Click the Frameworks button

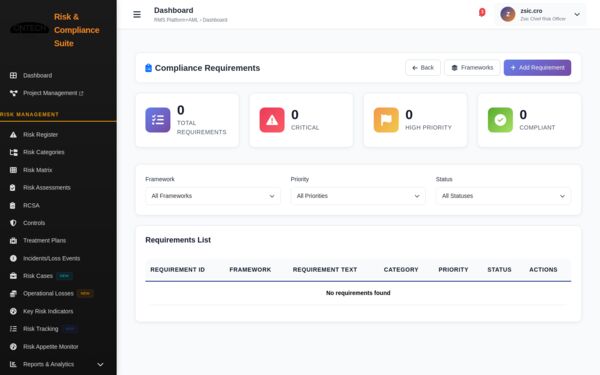coord(472,68)
